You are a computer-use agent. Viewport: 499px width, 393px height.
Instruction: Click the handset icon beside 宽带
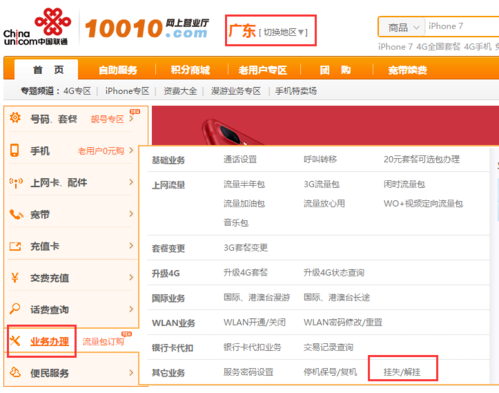point(16,214)
